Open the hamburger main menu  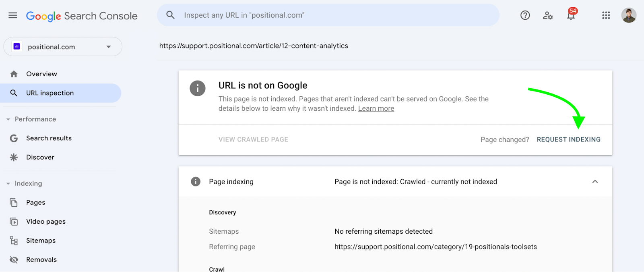pyautogui.click(x=13, y=15)
